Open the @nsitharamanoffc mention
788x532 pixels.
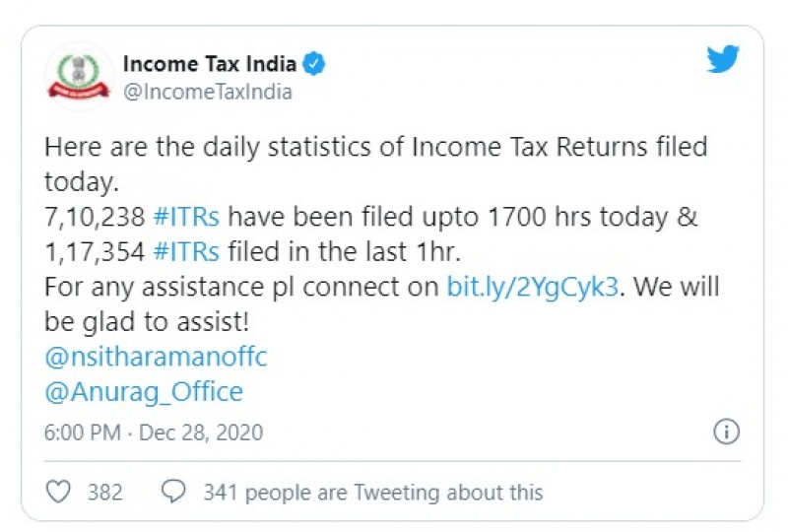coord(156,357)
